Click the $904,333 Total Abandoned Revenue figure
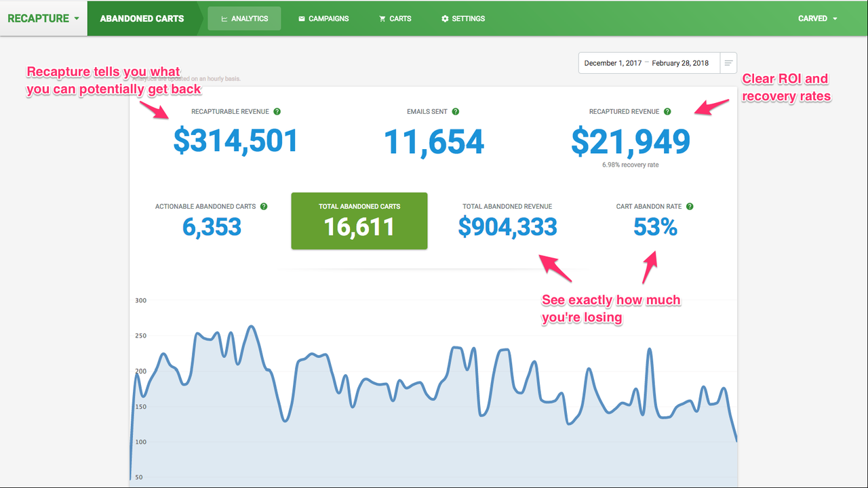 click(507, 228)
